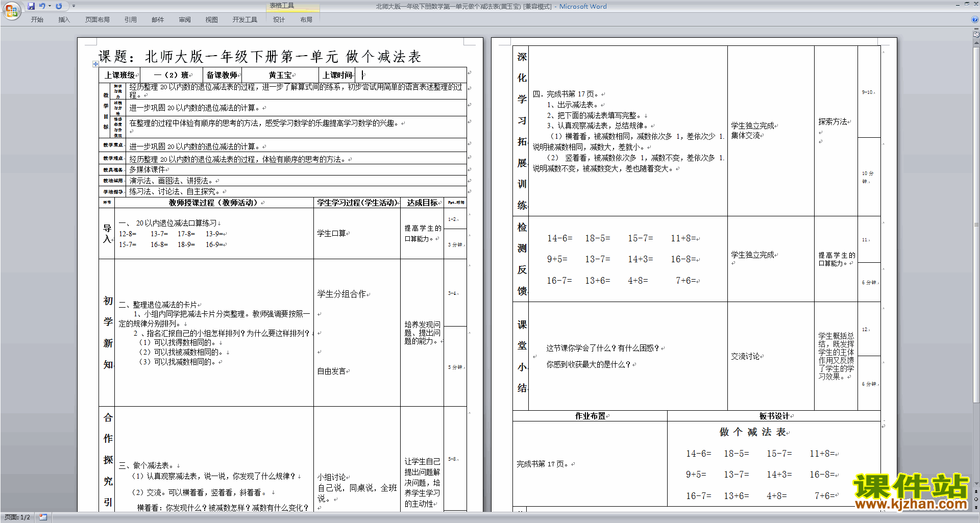Switch to the 引用 tab
This screenshot has width=980, height=523.
tap(131, 19)
